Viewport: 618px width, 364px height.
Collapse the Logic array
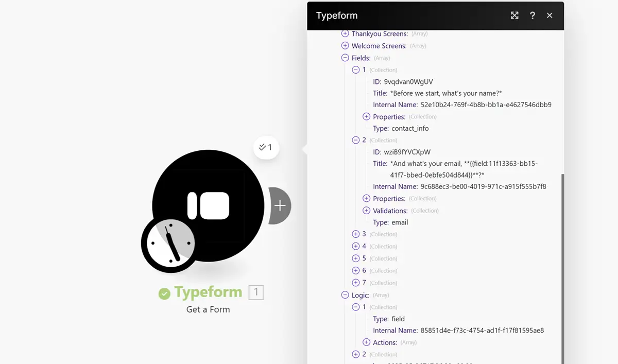pos(345,296)
